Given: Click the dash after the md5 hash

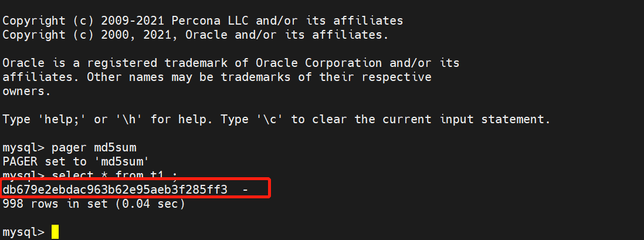Looking at the screenshot, I should tap(245, 190).
